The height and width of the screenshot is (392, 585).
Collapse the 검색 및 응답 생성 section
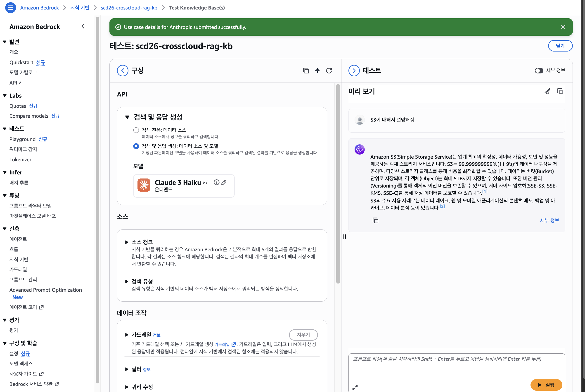127,117
